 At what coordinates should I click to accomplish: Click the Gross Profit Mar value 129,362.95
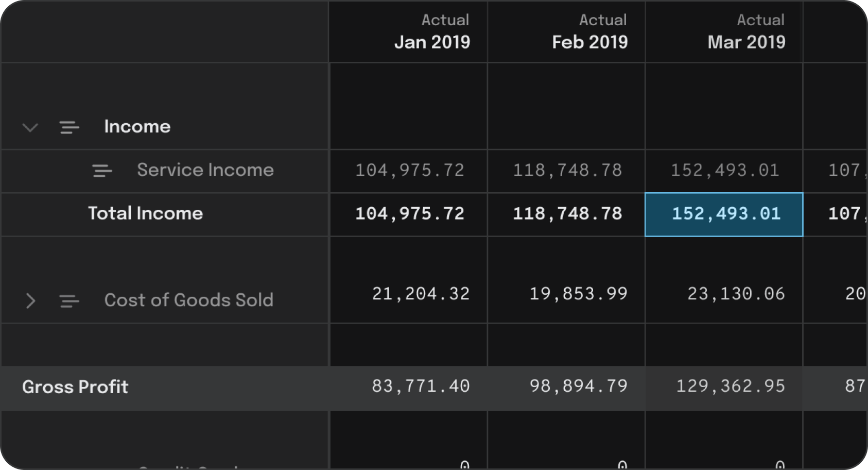730,386
